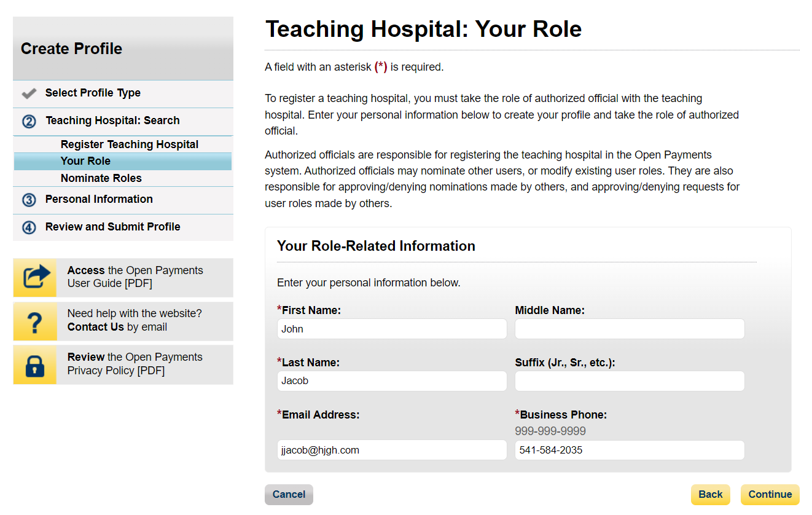Click the step 4 circle icon

(x=29, y=227)
